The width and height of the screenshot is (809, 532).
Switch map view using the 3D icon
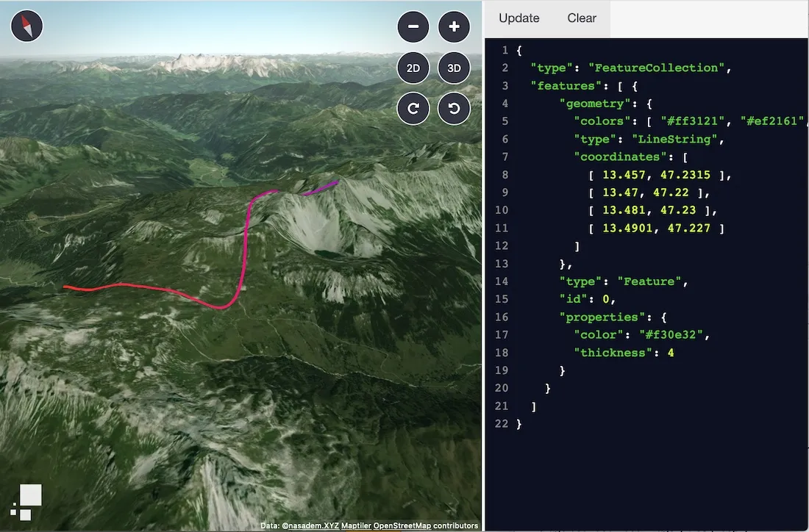click(454, 67)
